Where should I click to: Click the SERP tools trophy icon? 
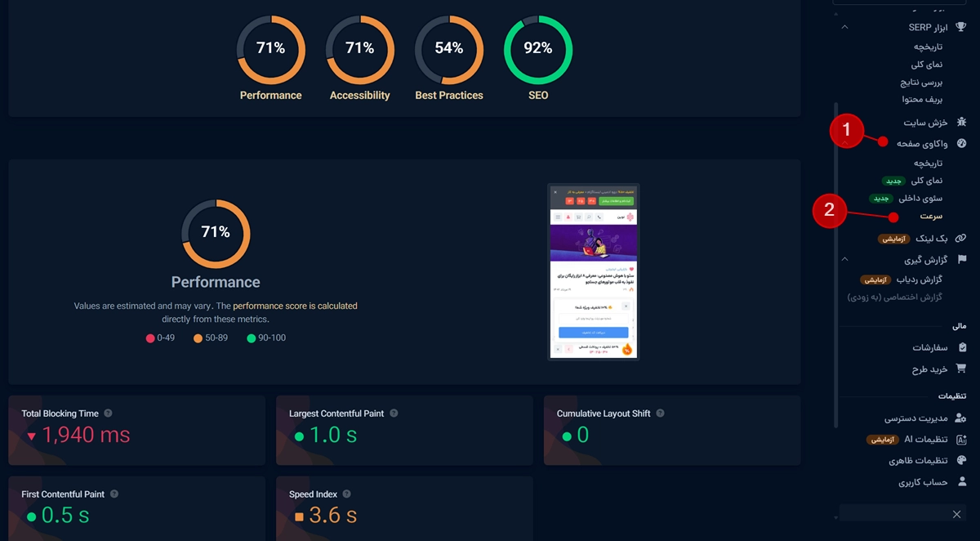coord(961,27)
